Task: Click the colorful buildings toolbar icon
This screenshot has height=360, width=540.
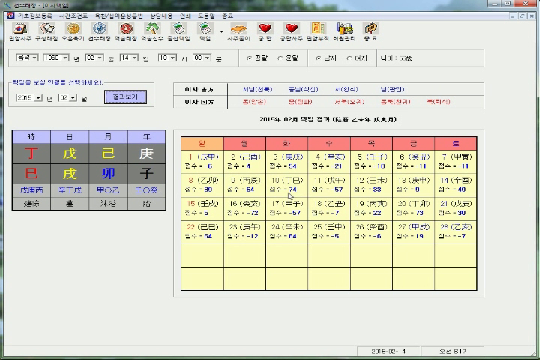Action: coord(344,28)
